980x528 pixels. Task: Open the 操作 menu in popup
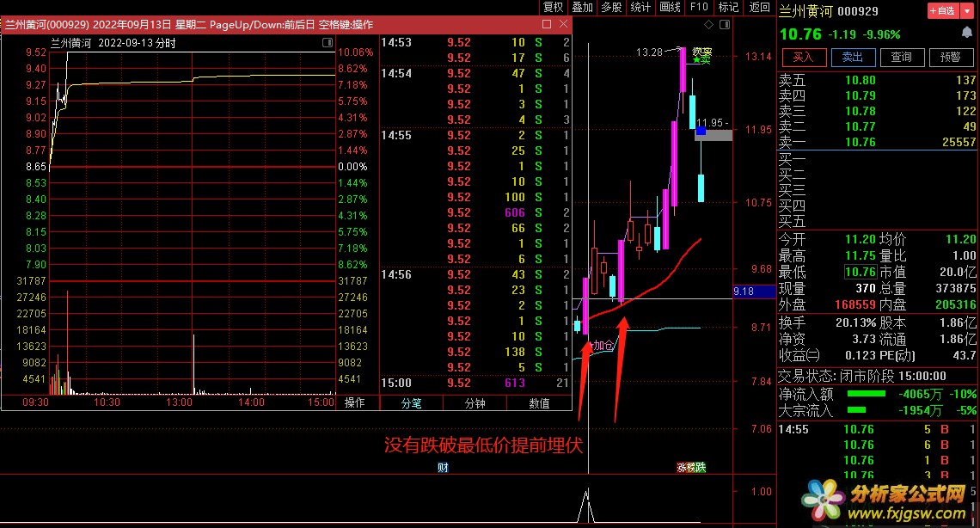355,403
